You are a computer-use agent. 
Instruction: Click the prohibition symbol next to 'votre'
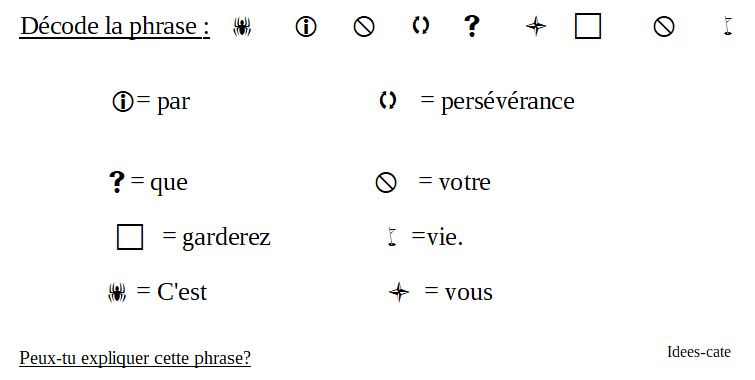[x=386, y=183]
